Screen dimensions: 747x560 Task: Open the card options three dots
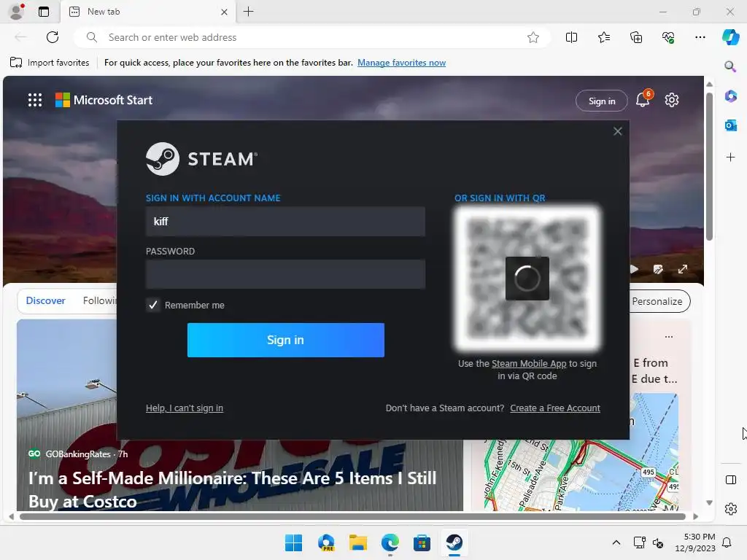[x=669, y=337]
